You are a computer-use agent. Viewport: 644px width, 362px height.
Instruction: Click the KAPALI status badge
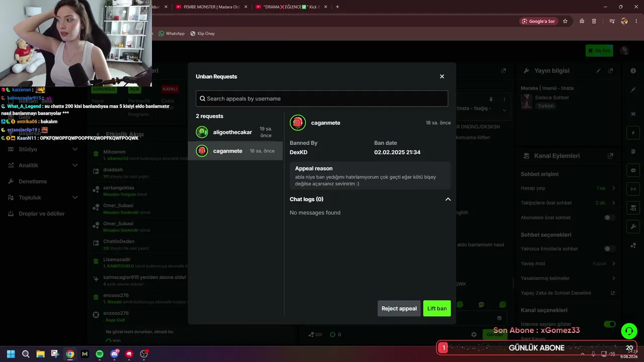170,89
